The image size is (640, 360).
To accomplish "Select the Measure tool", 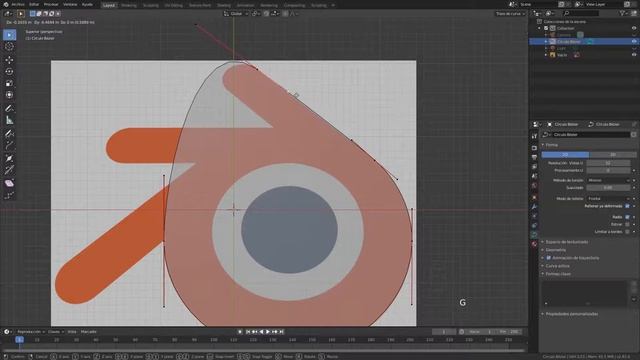I will [x=9, y=120].
